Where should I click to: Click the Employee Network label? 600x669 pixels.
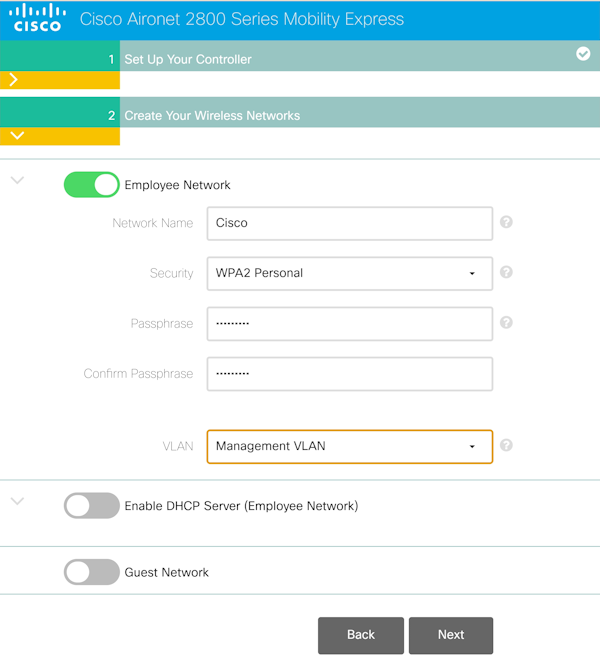pos(177,185)
